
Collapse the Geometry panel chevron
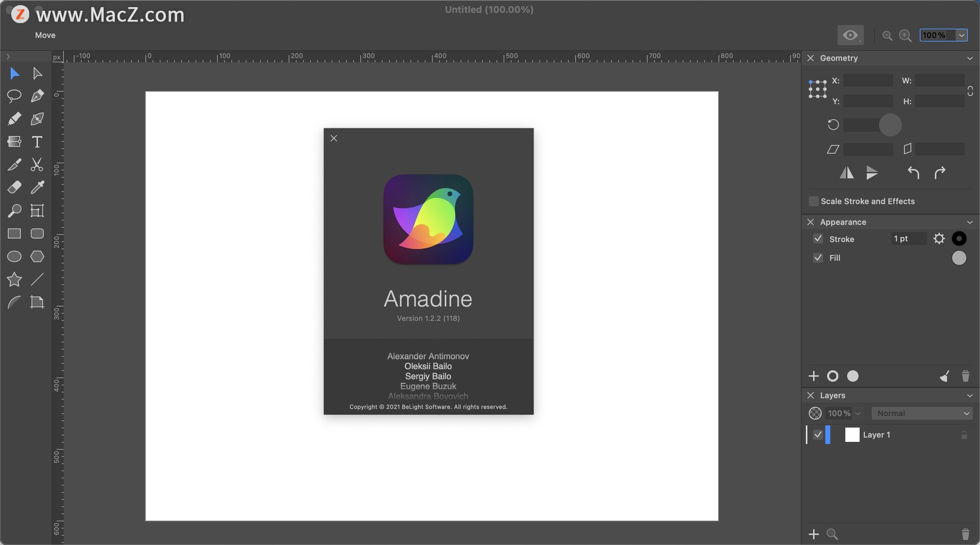969,59
